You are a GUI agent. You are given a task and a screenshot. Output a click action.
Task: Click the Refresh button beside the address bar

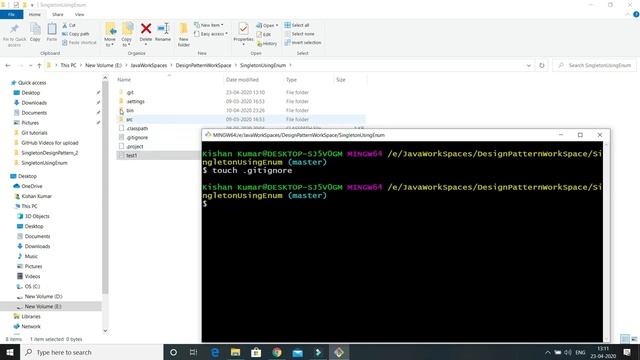(542, 65)
